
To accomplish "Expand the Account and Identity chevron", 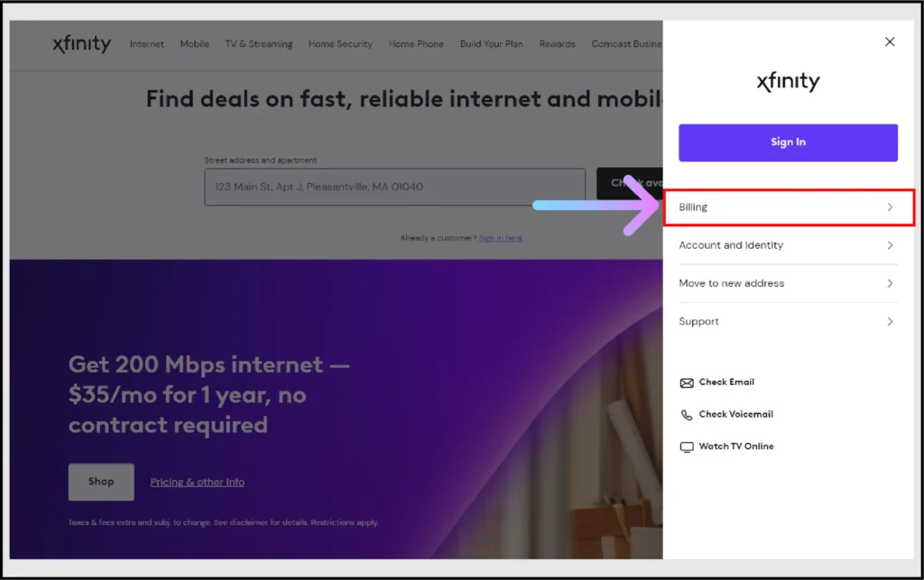I will (890, 245).
